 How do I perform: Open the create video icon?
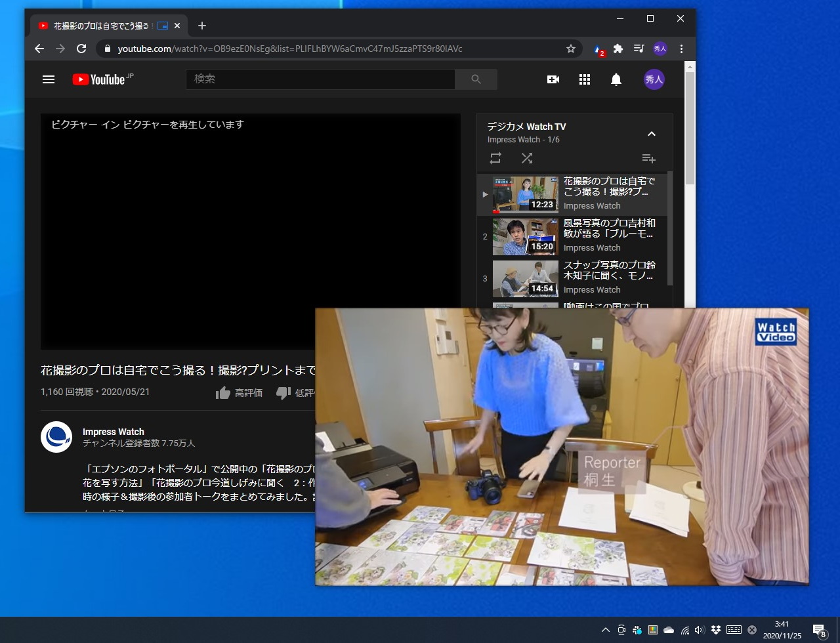553,79
